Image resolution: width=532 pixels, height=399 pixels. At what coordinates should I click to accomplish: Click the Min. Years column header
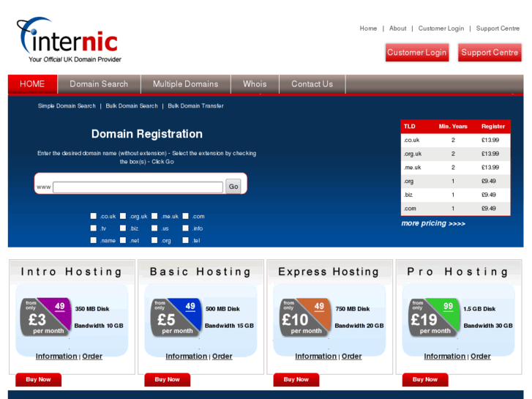pyautogui.click(x=453, y=127)
